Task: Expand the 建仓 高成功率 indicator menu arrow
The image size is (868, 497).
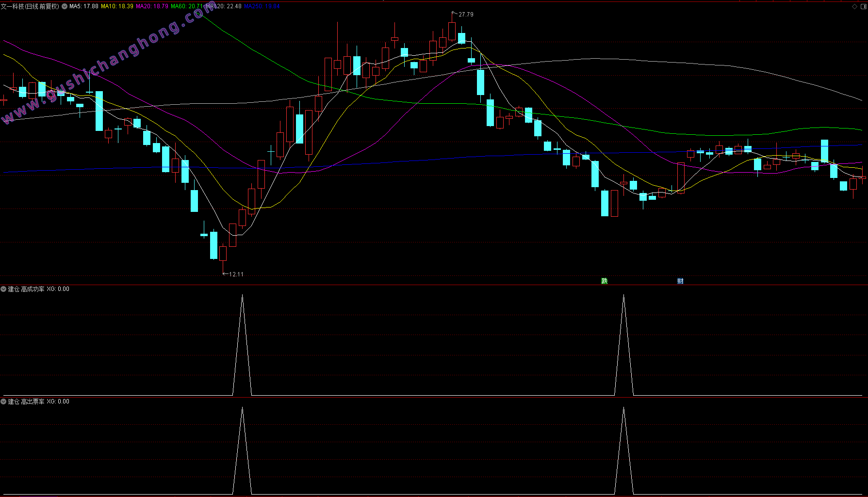Action: point(3,289)
